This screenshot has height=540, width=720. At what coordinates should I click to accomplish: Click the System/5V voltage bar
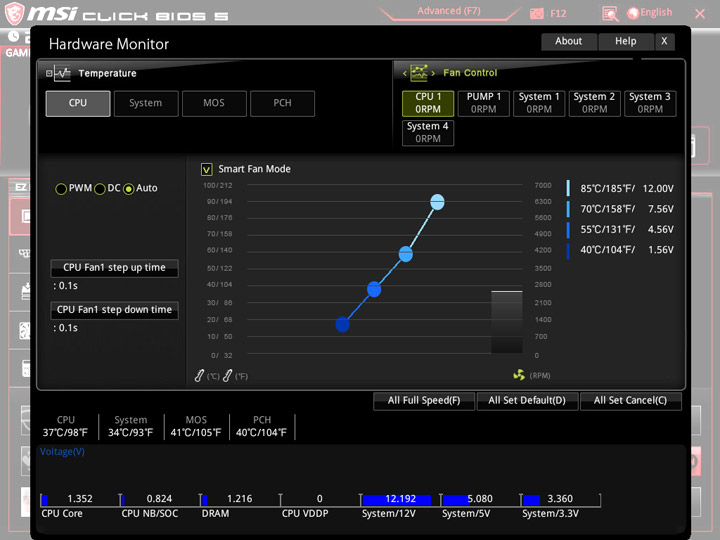[480, 500]
